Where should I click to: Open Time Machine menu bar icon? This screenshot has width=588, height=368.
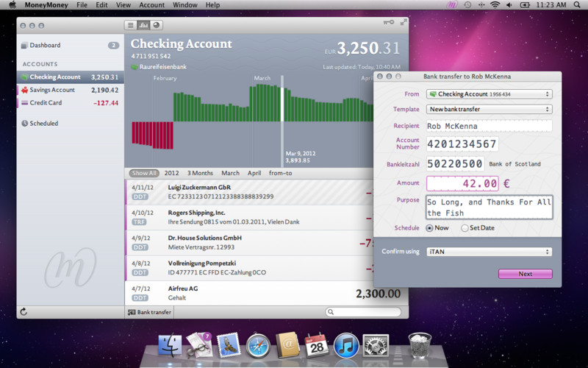[x=467, y=5]
